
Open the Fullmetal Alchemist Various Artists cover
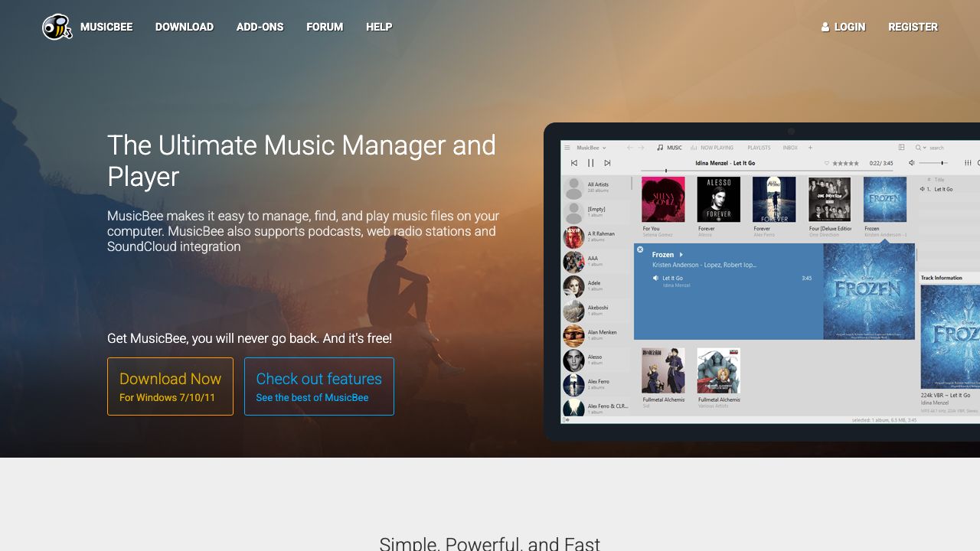(x=718, y=371)
